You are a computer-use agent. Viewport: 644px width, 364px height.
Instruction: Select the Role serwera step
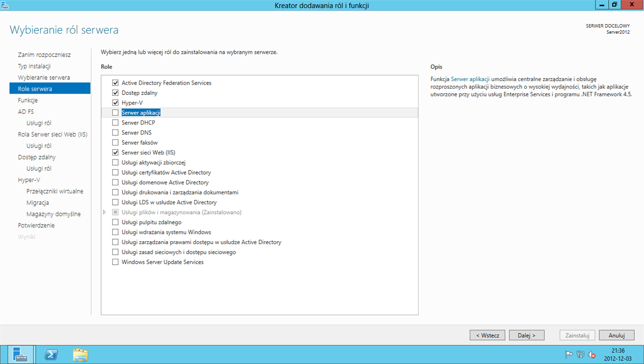50,89
